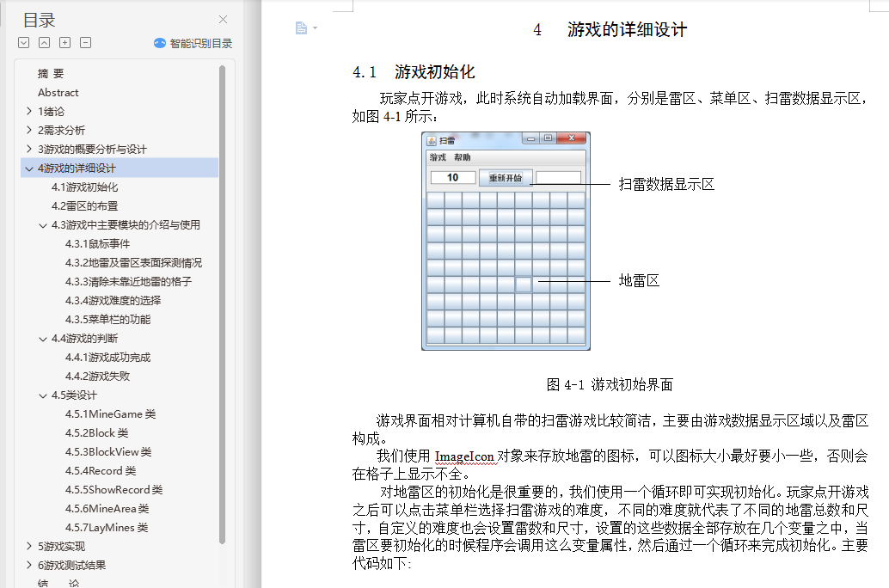Jump to 4.1游戏初始化 heading
Image resolution: width=889 pixels, height=588 pixels.
tap(84, 187)
